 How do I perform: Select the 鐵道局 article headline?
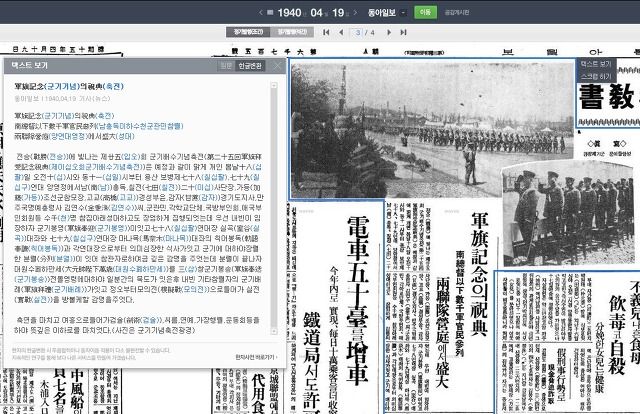click(313, 361)
